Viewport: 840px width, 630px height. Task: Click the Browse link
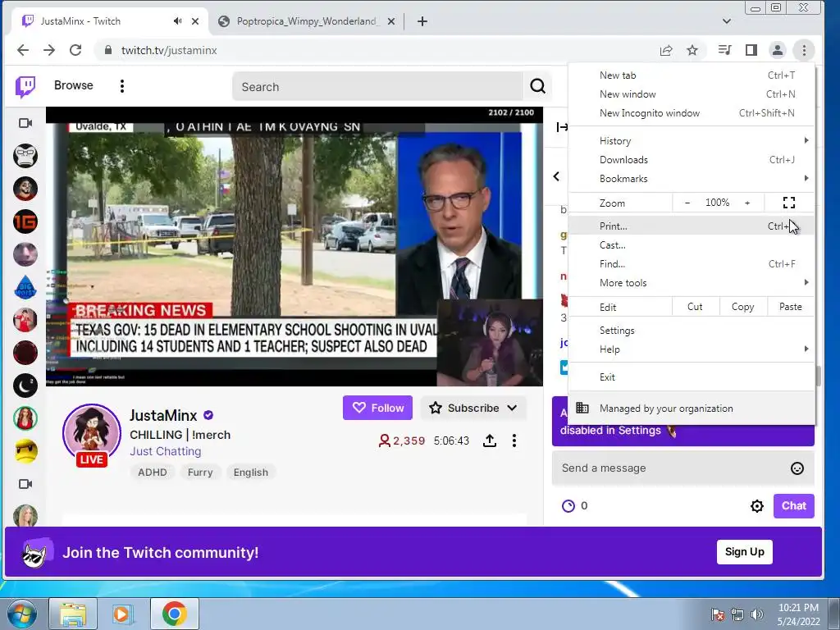pyautogui.click(x=73, y=85)
